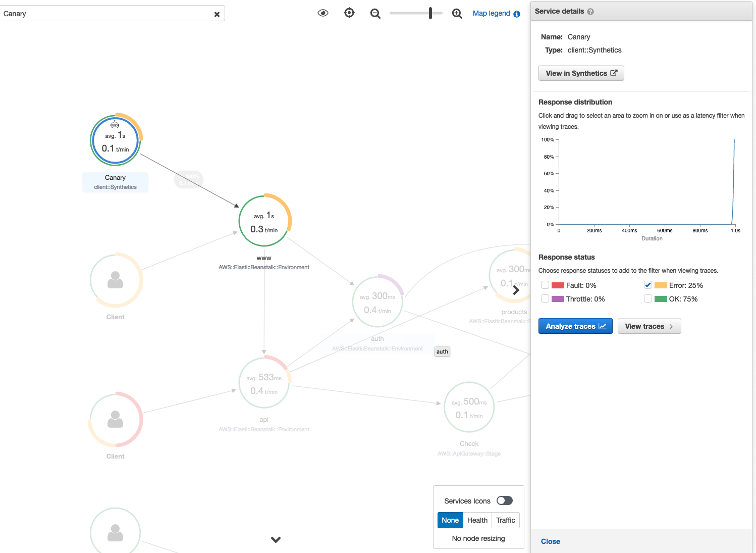Expand the map using the right chevron arrow

click(516, 290)
